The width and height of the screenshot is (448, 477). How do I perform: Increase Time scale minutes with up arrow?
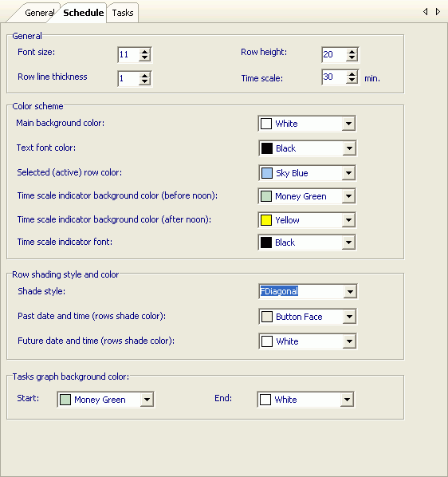coord(352,74)
